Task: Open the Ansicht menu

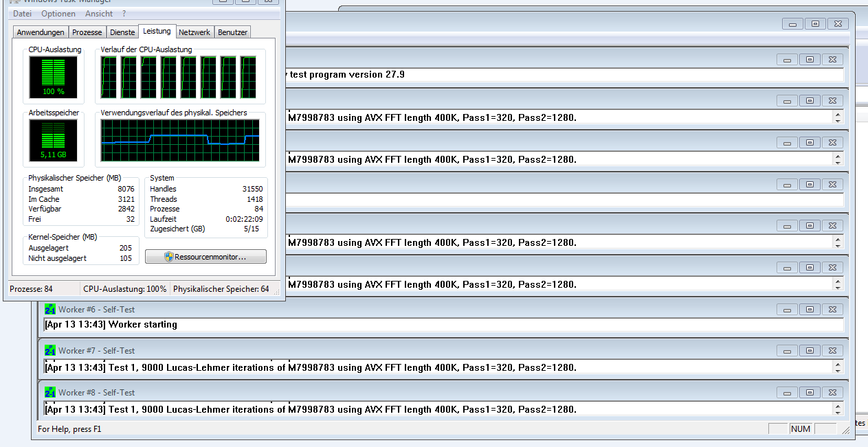Action: (99, 14)
